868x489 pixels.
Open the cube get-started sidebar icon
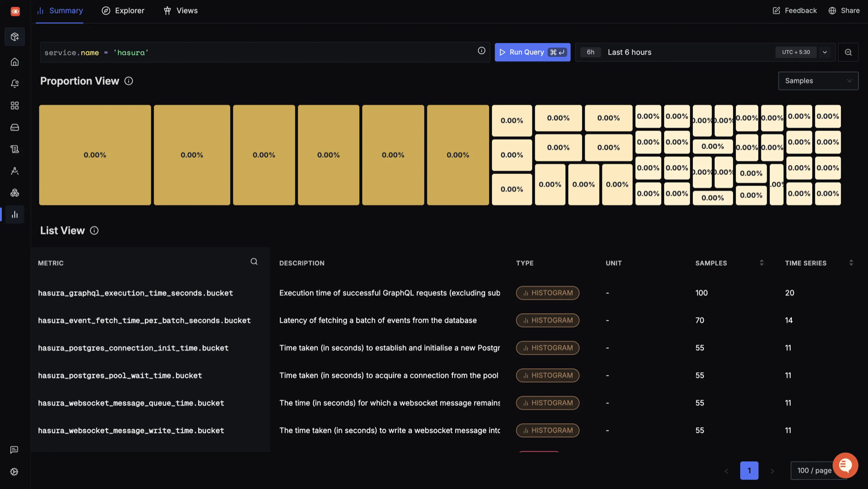click(15, 37)
